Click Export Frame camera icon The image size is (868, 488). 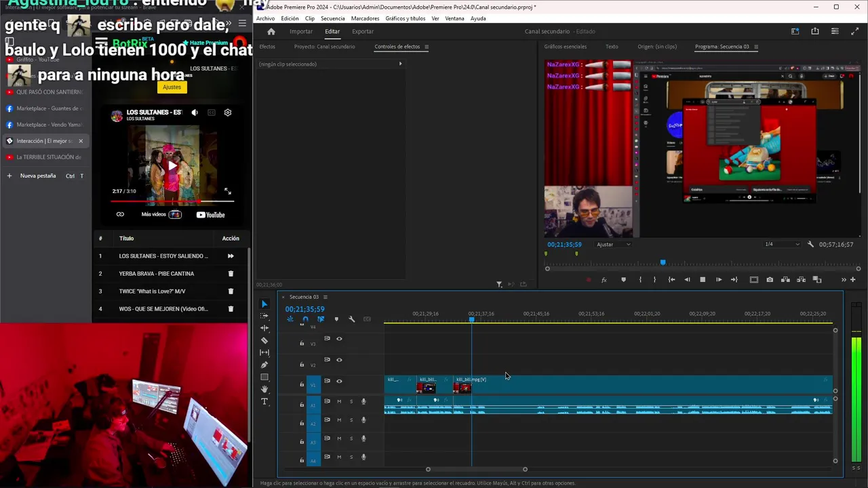coord(770,280)
